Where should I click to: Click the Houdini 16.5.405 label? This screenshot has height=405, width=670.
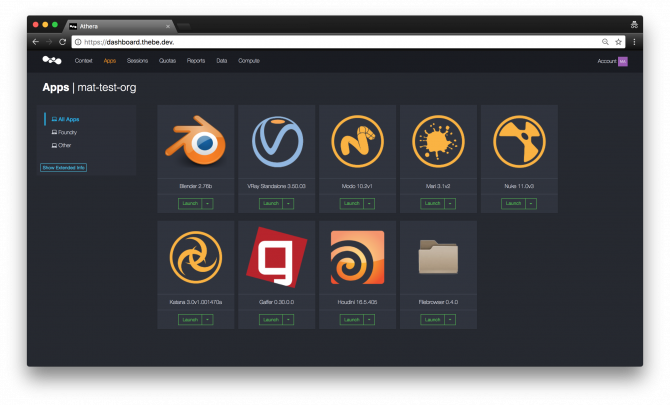pyautogui.click(x=358, y=302)
